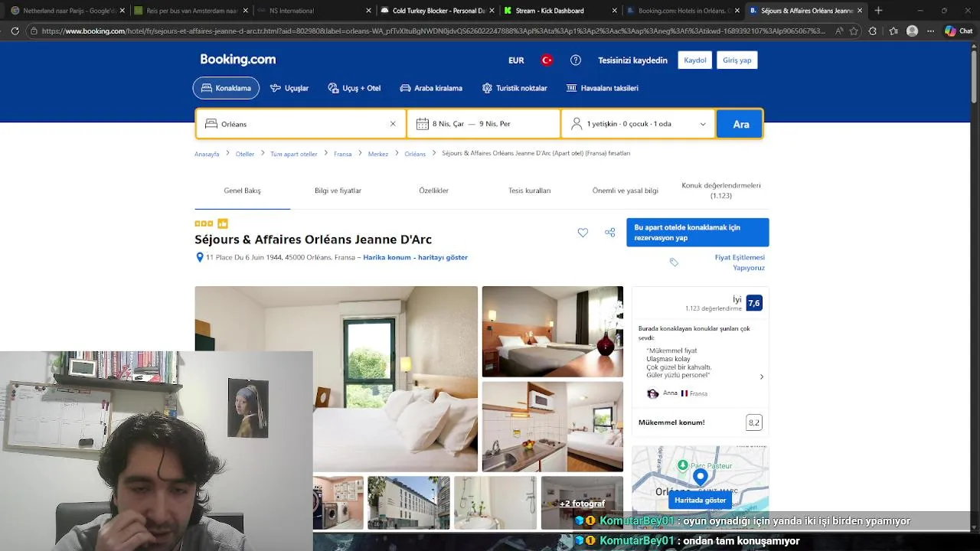Open a new browser tab
Viewport: 980px width, 551px height.
[878, 11]
